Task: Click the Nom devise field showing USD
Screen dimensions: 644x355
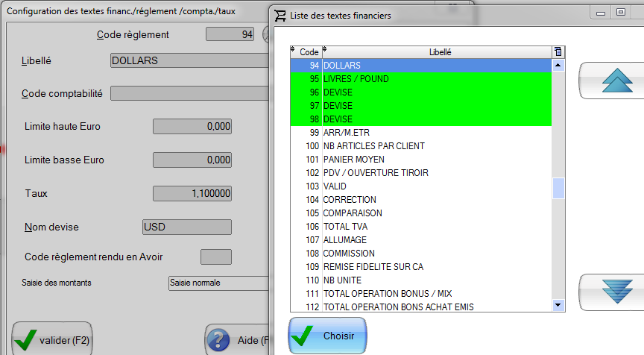Action: coord(186,227)
